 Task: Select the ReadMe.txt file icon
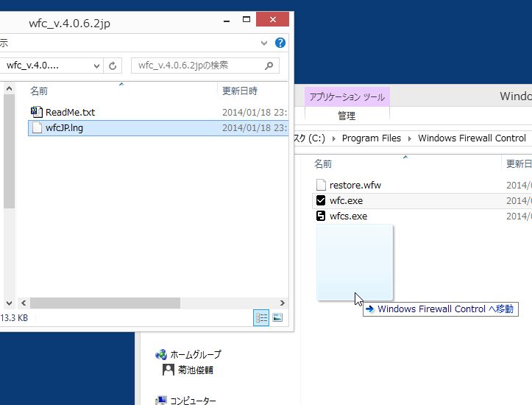pos(36,112)
